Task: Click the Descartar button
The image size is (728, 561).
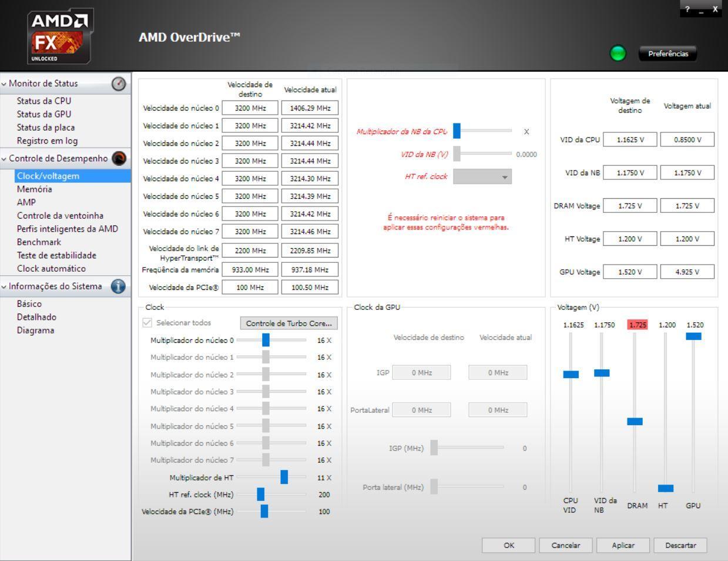Action: (x=680, y=545)
